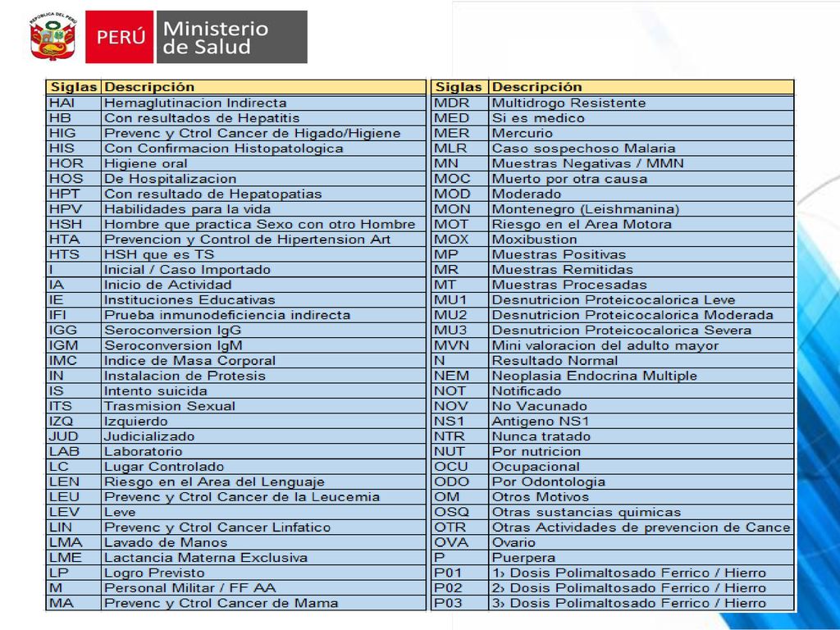The image size is (840, 630).
Task: Click the 'De Hospitalizacion' description
Action: [x=263, y=178]
